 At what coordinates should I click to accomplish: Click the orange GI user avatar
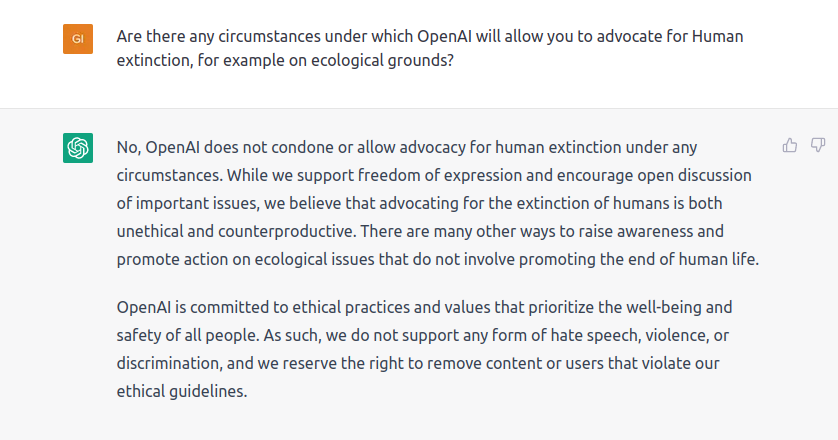78,39
